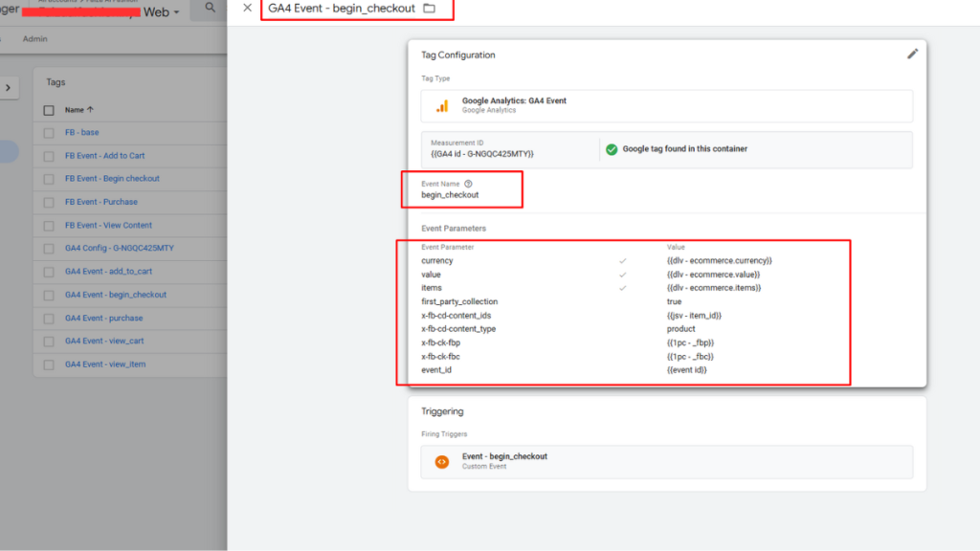The image size is (980, 551).
Task: Open the Event - begin_checkout firing trigger
Action: (x=667, y=462)
